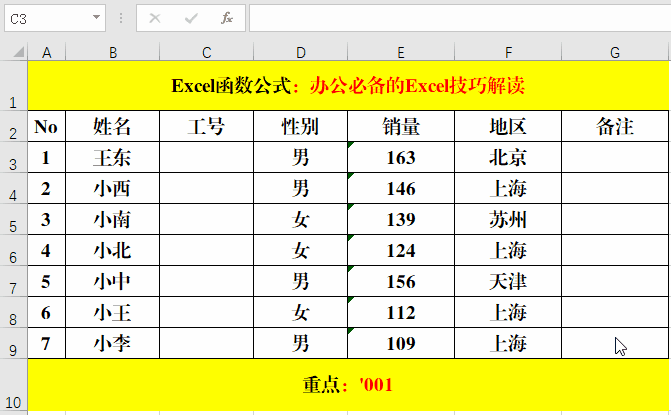
Task: Select column B header
Action: point(113,53)
